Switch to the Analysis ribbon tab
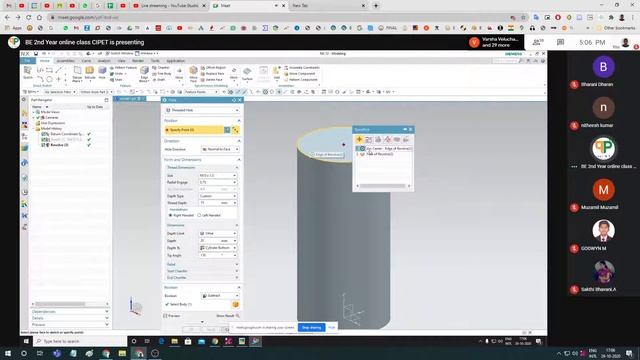The height and width of the screenshot is (360, 640). click(104, 60)
